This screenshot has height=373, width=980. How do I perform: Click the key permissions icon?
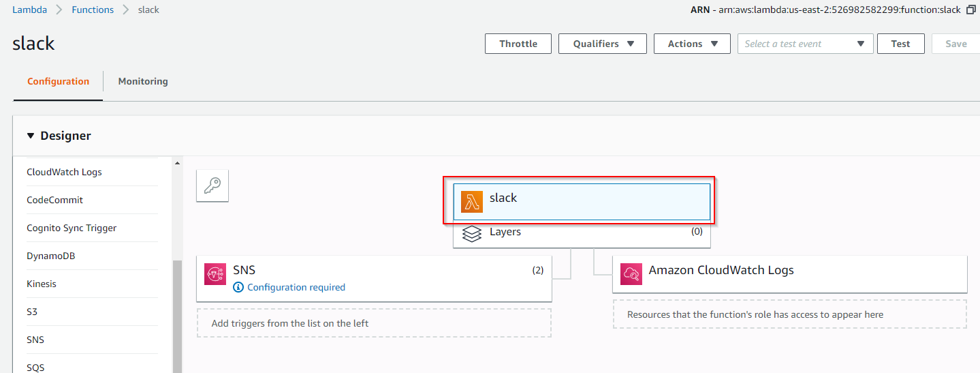click(x=212, y=185)
